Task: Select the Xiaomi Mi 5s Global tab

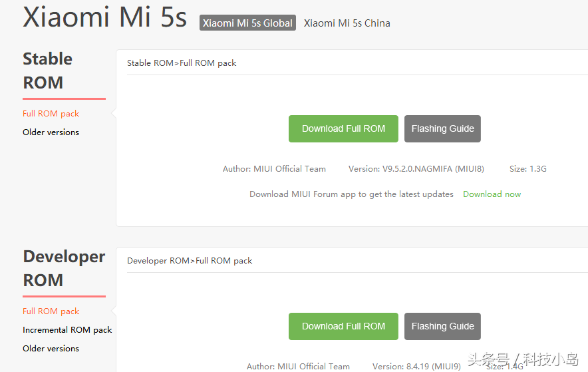Action: point(247,23)
